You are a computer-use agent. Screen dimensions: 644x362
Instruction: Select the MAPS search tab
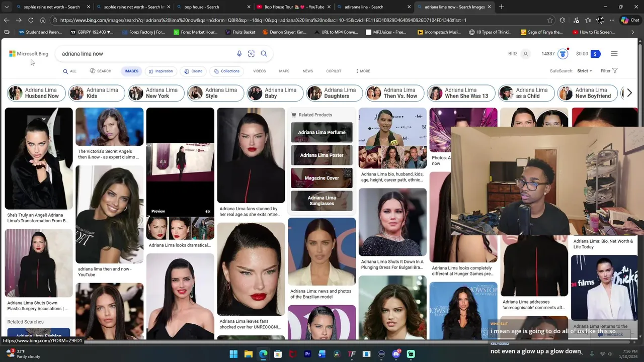click(284, 71)
